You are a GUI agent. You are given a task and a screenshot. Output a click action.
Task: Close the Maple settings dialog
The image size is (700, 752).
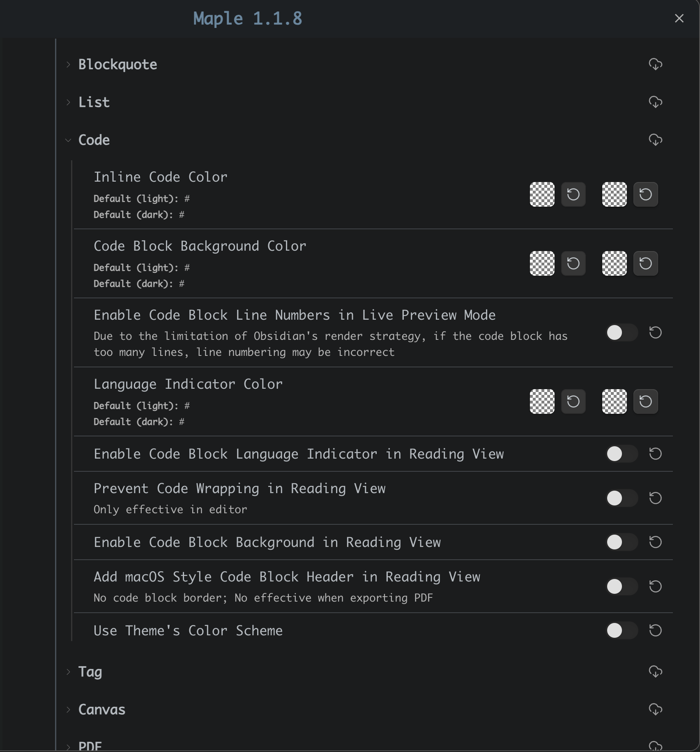[679, 18]
